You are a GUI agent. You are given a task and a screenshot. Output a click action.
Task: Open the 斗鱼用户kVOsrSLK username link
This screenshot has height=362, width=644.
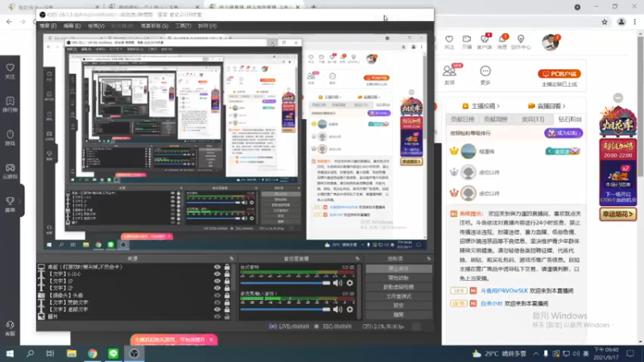click(x=504, y=290)
